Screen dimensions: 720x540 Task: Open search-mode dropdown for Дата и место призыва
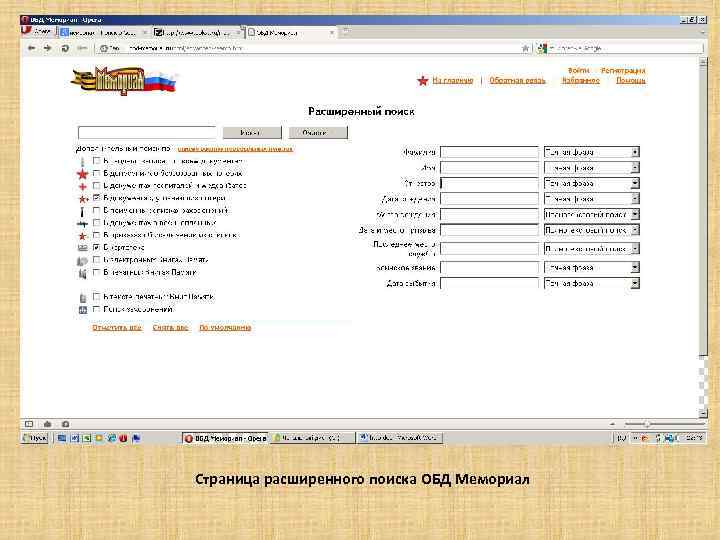point(591,230)
